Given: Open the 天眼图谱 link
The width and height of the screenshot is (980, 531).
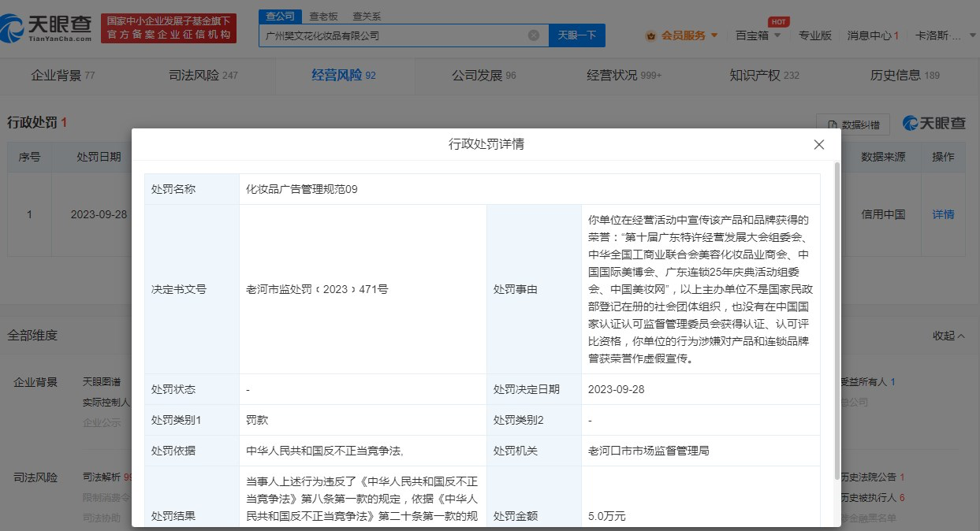Looking at the screenshot, I should point(102,382).
